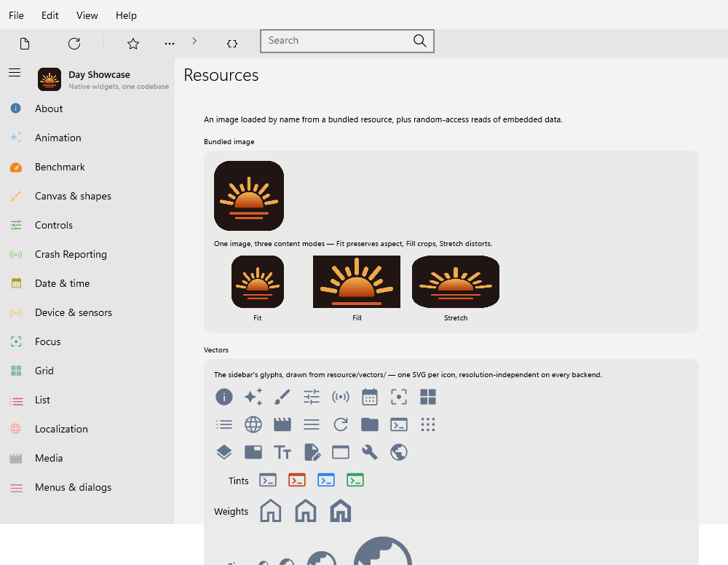
Task: Click the Fit mode sun image
Action: 258,282
